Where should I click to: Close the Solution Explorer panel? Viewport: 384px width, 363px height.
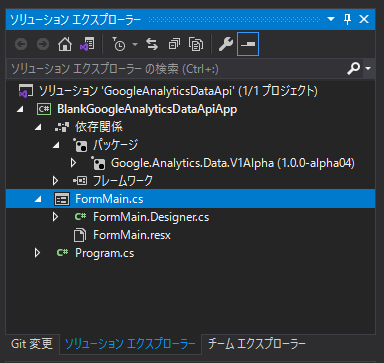click(x=364, y=19)
